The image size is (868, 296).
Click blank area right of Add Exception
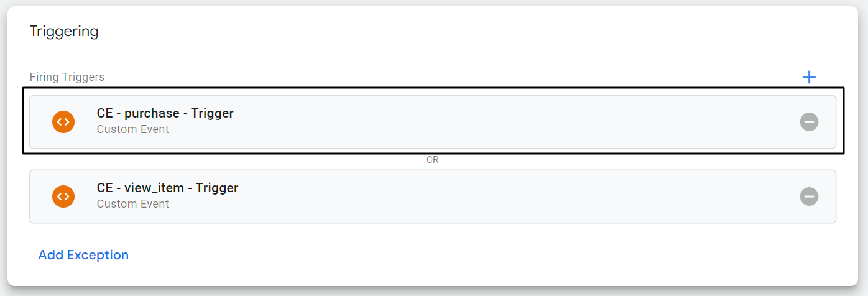coord(435,255)
